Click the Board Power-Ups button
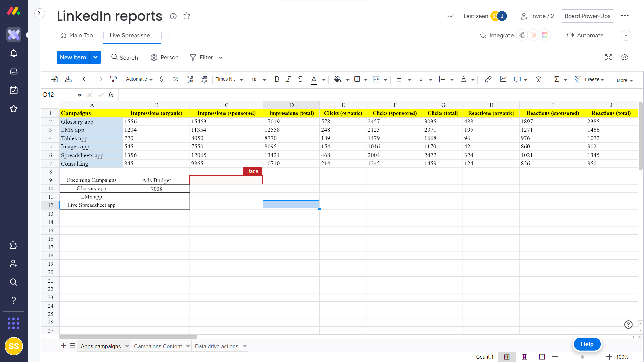 pos(587,16)
